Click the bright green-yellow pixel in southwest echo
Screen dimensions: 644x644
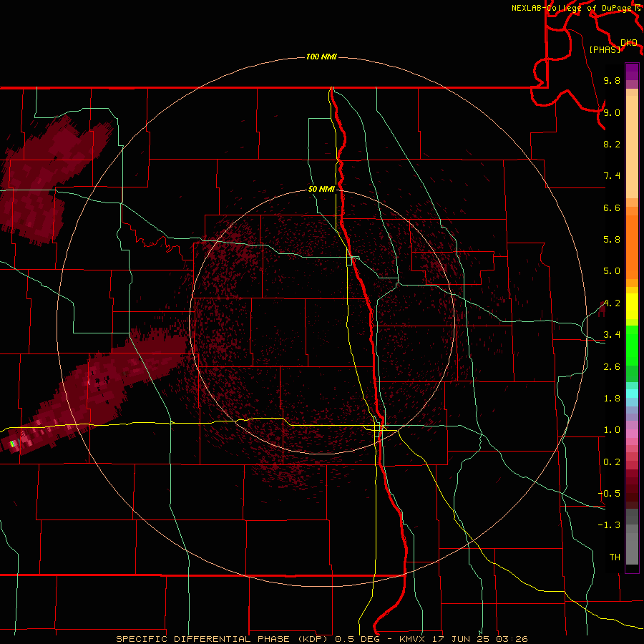tap(12, 444)
